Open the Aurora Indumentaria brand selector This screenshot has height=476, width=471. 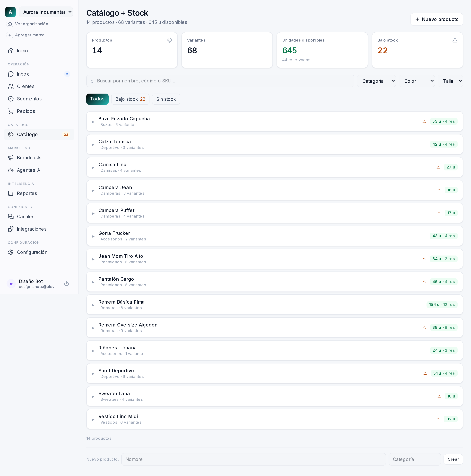click(x=46, y=12)
